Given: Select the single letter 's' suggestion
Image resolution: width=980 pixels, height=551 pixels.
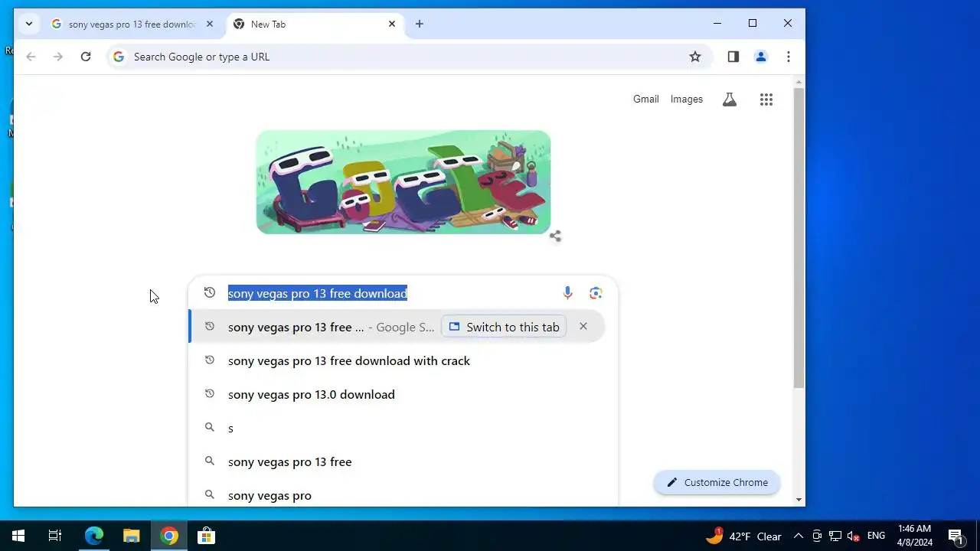Looking at the screenshot, I should point(397,428).
